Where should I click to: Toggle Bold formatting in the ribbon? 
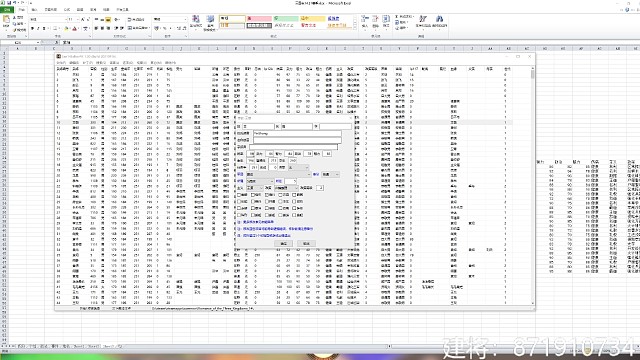point(33,29)
